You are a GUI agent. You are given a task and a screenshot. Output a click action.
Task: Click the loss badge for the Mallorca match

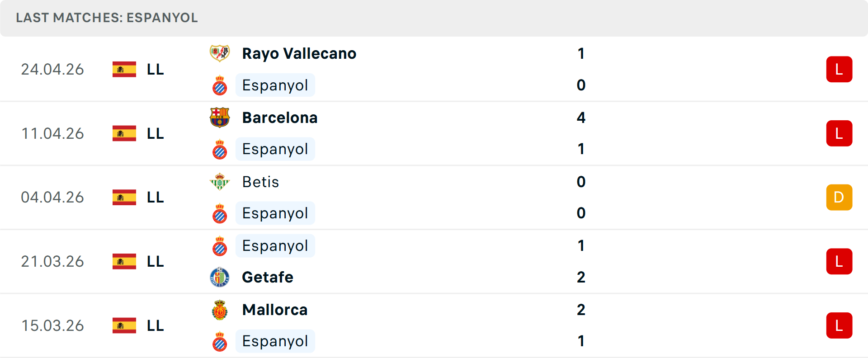click(x=839, y=325)
